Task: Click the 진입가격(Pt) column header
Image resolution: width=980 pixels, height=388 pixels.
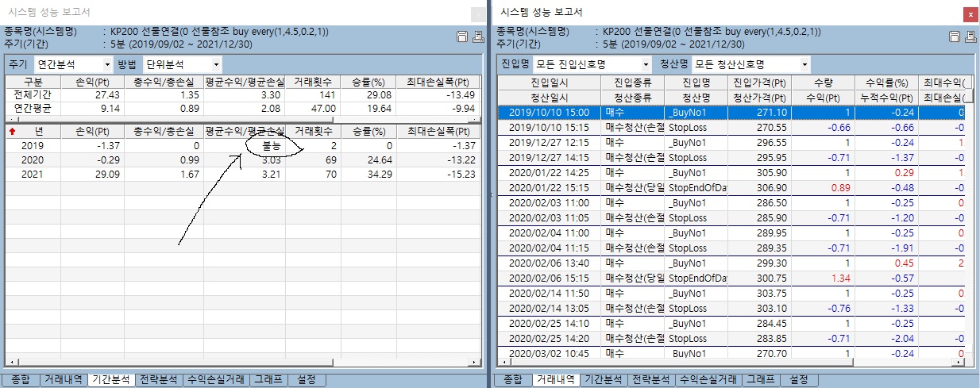Action: (x=760, y=83)
